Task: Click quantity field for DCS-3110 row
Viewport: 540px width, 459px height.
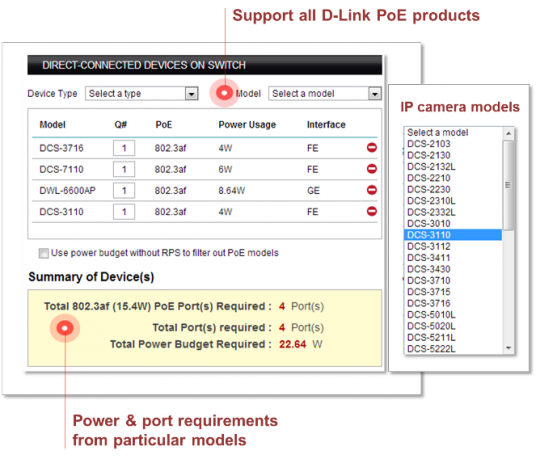Action: 124,211
